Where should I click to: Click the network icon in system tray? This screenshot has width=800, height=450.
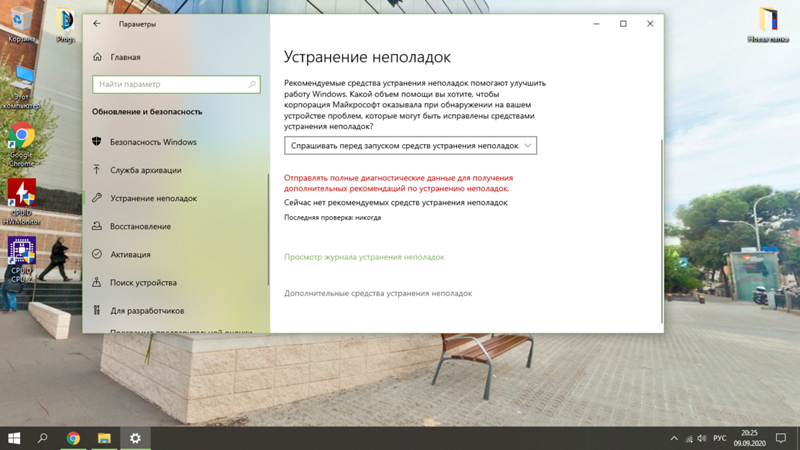[689, 438]
